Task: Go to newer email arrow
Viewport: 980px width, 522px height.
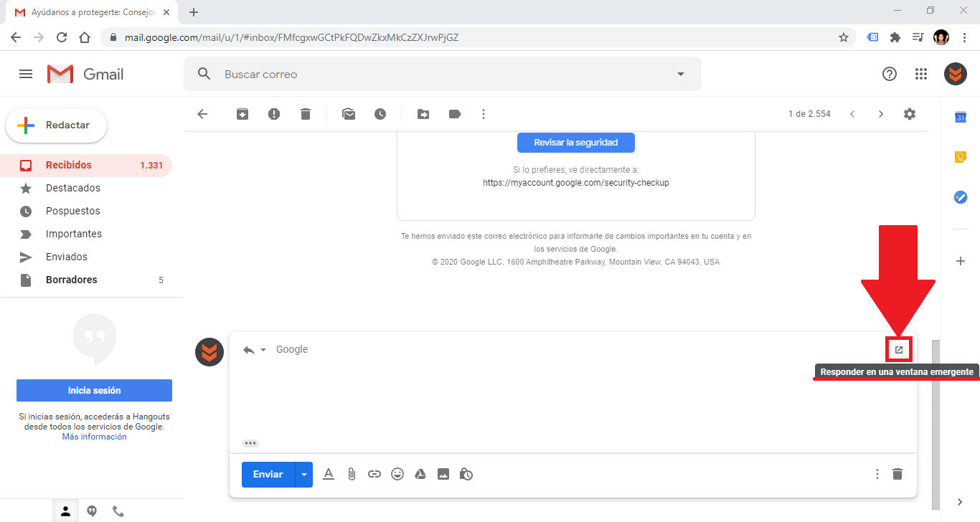Action: pyautogui.click(x=852, y=114)
